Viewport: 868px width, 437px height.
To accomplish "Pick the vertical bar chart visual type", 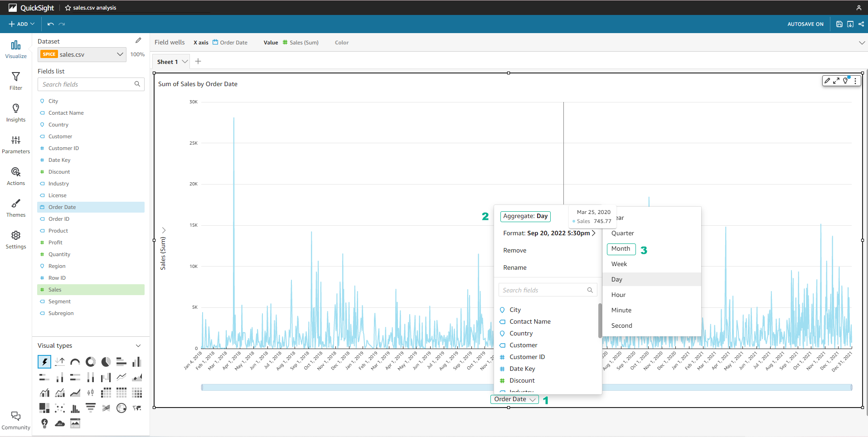I will [x=137, y=362].
